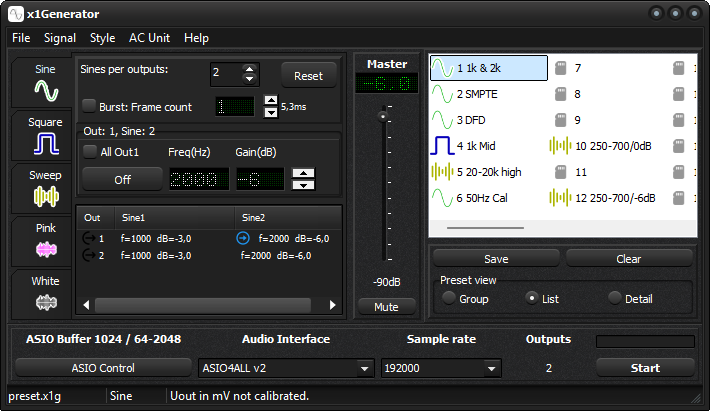This screenshot has width=710, height=411.
Task: Open the Audio Interface ASIO4ALL dropdown
Action: click(286, 368)
